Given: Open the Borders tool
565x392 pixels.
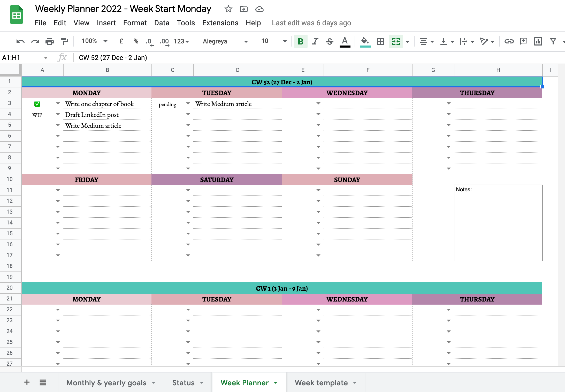Looking at the screenshot, I should (x=380, y=41).
